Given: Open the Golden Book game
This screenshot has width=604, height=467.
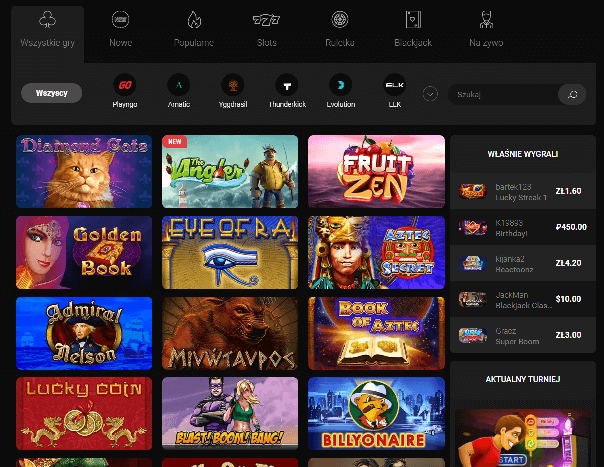Looking at the screenshot, I should 84,252.
